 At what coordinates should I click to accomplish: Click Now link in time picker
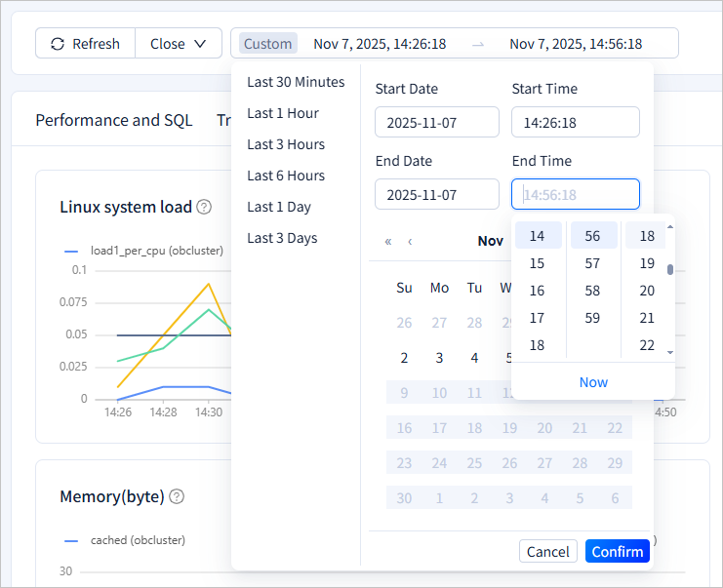coord(593,382)
